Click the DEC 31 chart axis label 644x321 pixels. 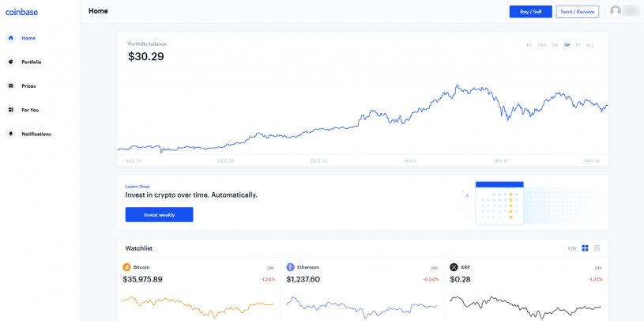click(318, 161)
